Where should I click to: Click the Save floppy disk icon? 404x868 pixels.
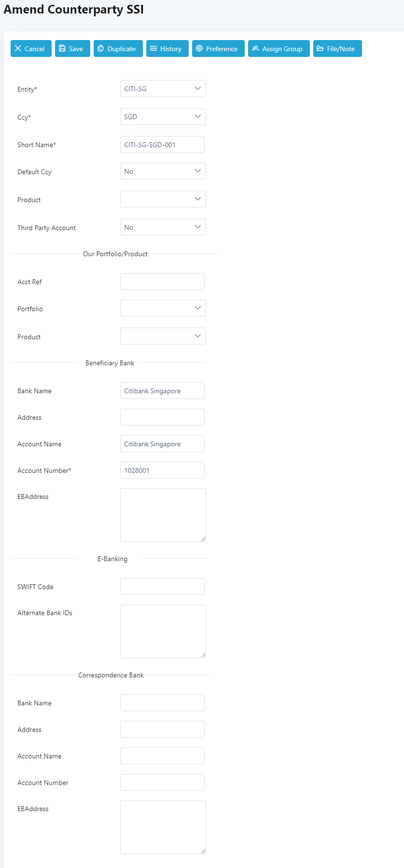point(62,49)
